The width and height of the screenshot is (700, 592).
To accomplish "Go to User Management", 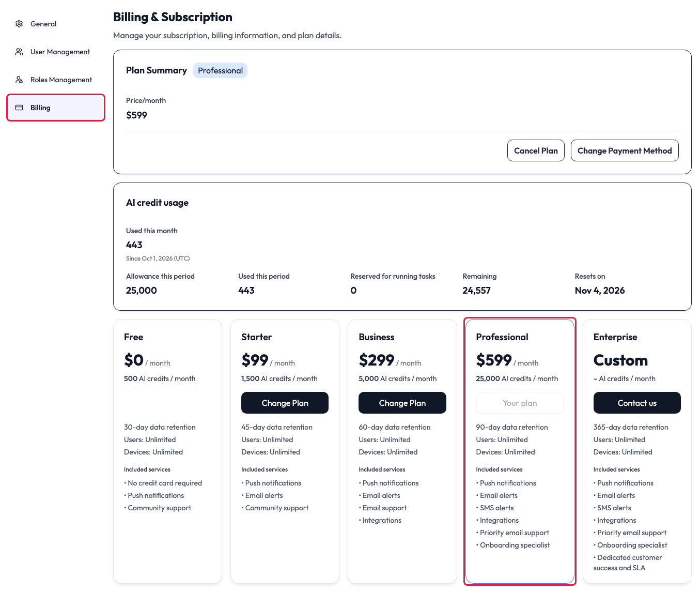I will pos(56,52).
